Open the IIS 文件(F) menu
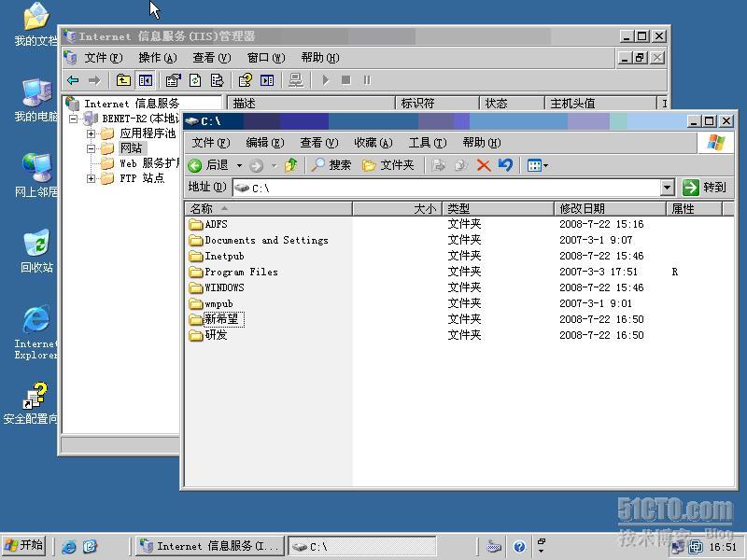This screenshot has height=560, width=747. click(104, 58)
